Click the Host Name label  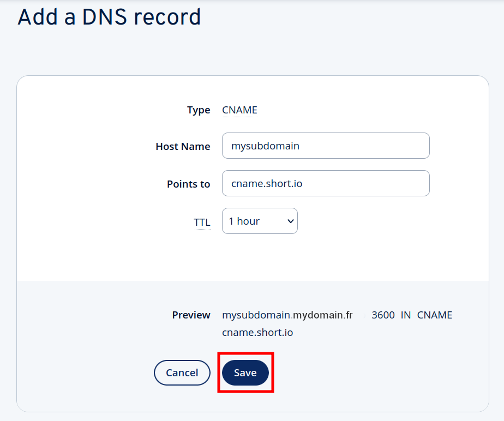tap(183, 146)
